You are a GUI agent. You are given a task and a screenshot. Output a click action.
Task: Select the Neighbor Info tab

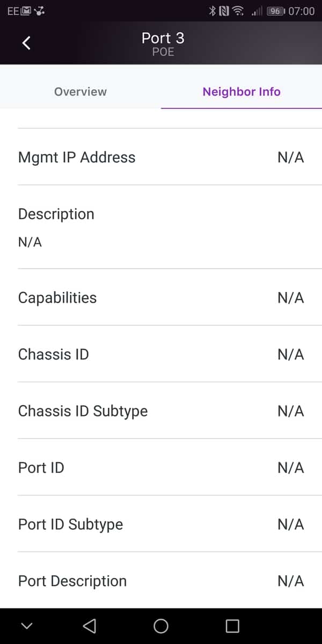click(241, 92)
